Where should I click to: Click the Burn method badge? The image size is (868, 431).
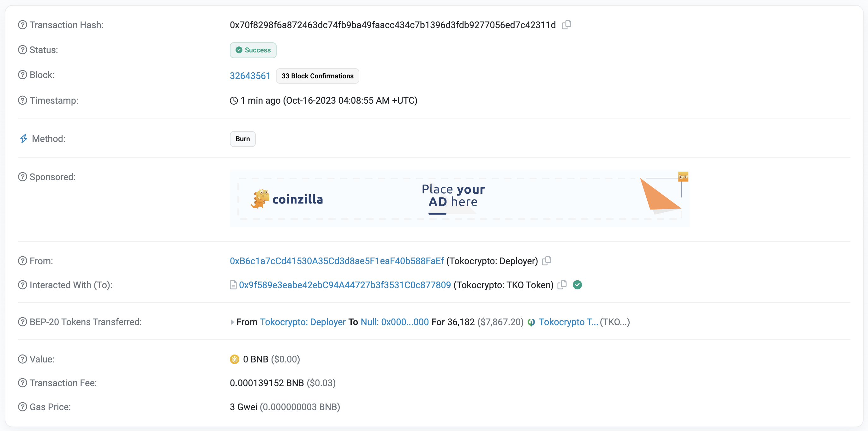[x=242, y=139]
